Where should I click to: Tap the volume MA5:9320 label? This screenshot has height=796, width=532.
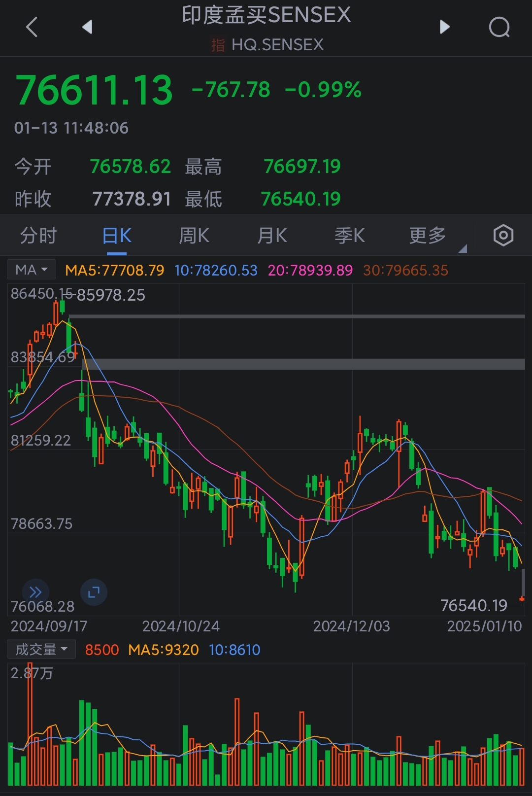click(x=164, y=650)
